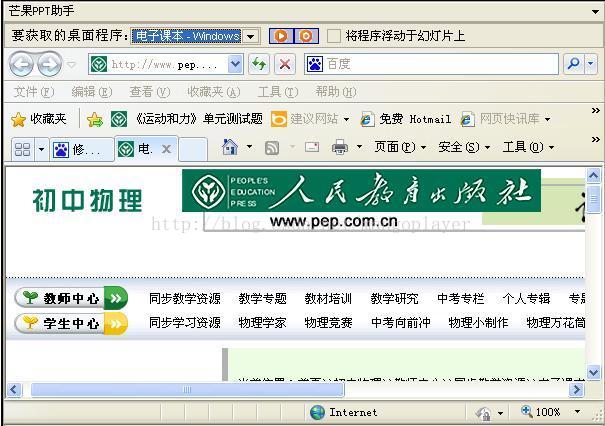The height and width of the screenshot is (426, 605).
Task: Click the Home icon in command bar
Action: [230, 147]
